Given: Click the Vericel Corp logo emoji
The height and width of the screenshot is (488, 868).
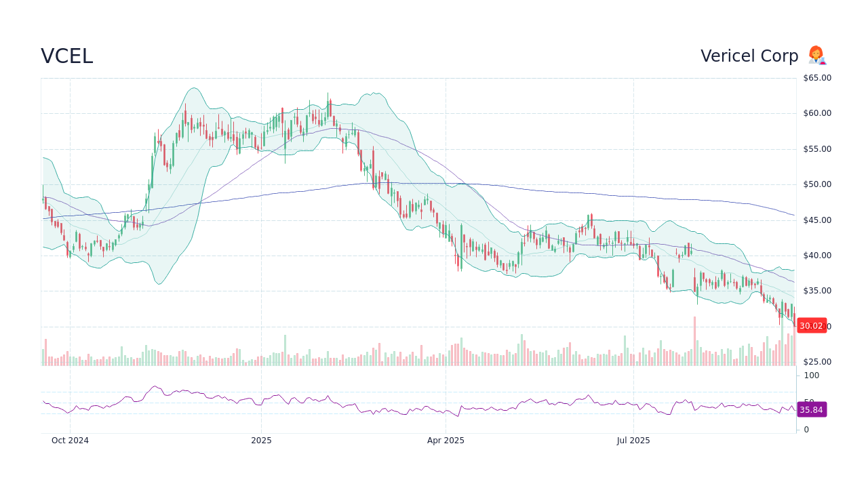Looking at the screenshot, I should [x=816, y=56].
